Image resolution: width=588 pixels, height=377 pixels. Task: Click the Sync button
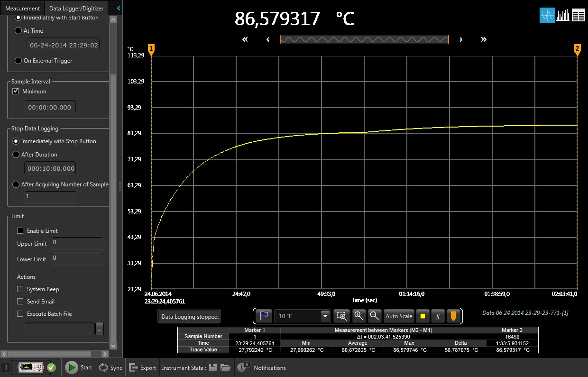110,368
